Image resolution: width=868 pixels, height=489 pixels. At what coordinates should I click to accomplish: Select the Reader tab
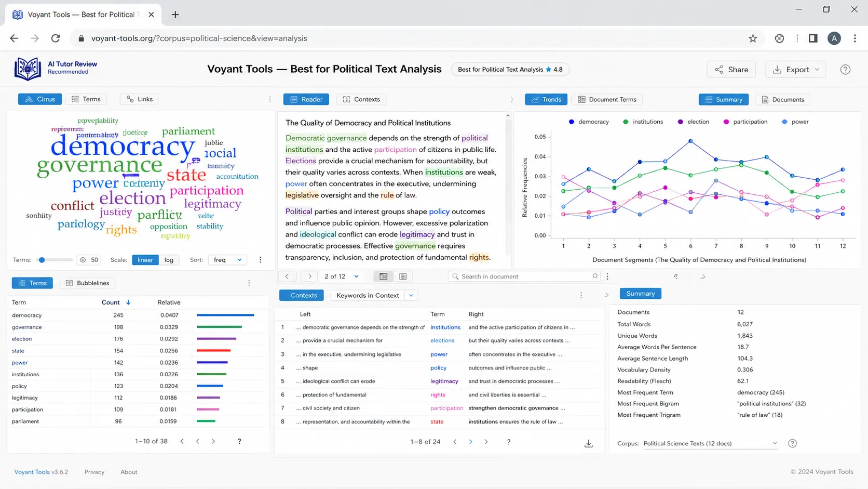tap(306, 99)
